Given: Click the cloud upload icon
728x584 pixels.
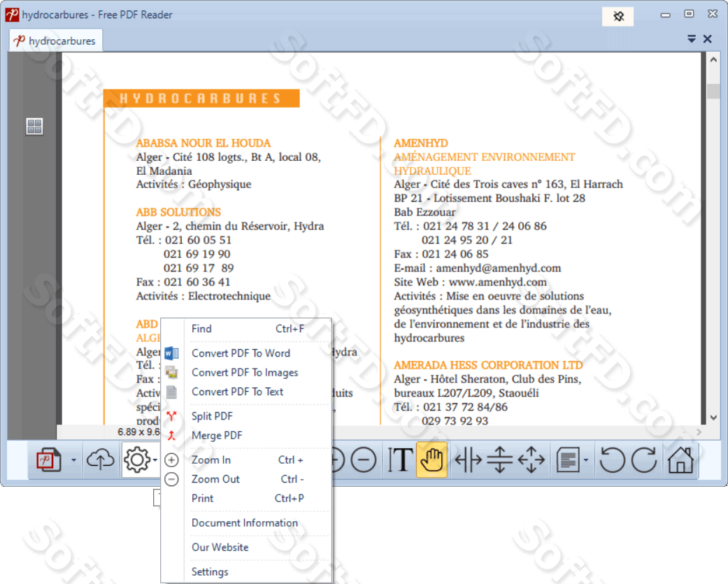Looking at the screenshot, I should point(100,460).
